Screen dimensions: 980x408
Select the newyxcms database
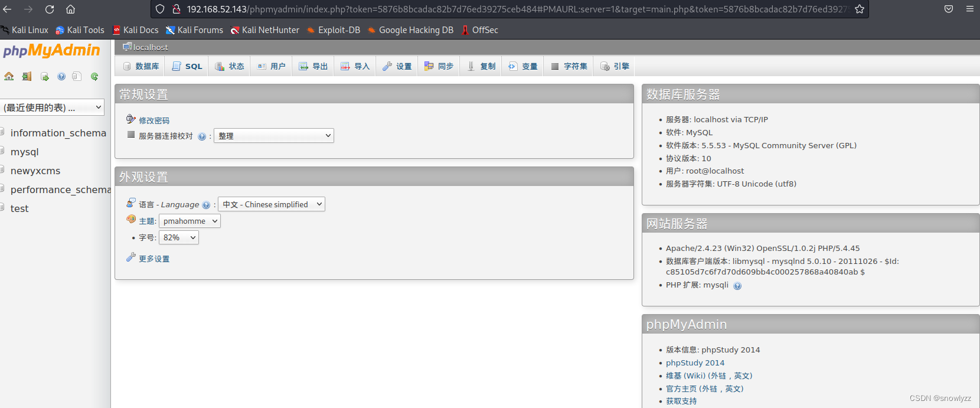tap(35, 171)
